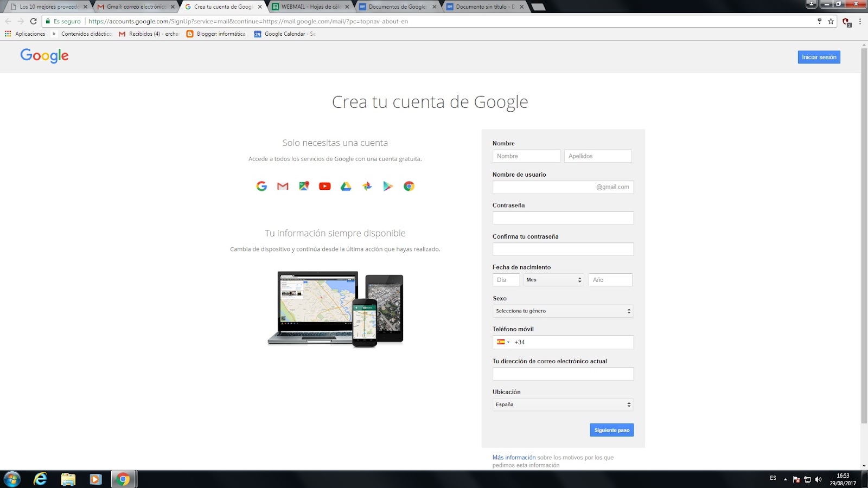Image resolution: width=868 pixels, height=488 pixels.
Task: Open the Chrome three-dot menu
Action: point(860,21)
